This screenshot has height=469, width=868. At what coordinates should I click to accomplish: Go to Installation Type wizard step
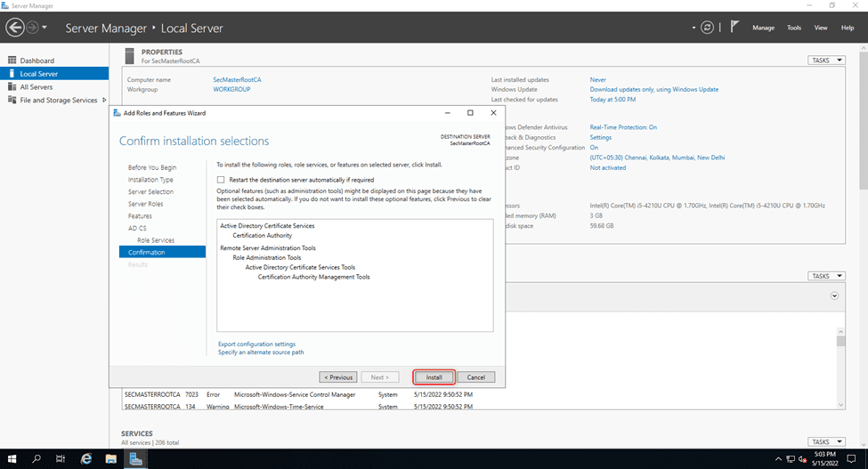tap(150, 180)
